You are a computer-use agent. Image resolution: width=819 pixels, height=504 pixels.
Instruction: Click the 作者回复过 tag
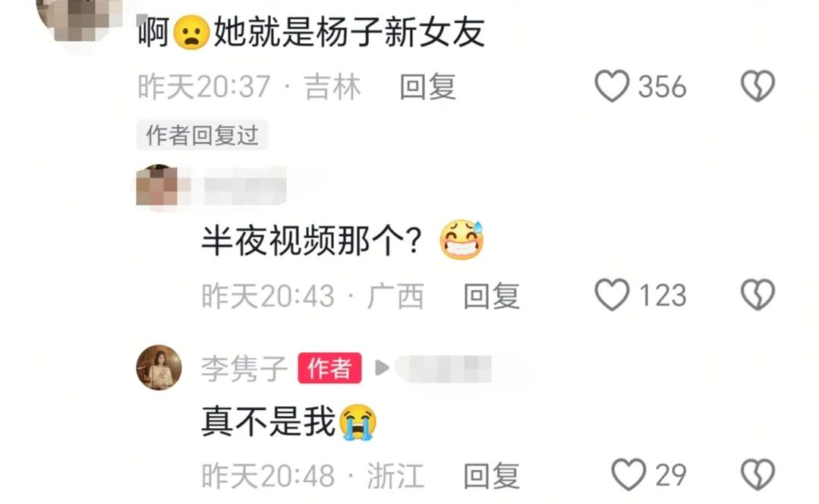[202, 135]
